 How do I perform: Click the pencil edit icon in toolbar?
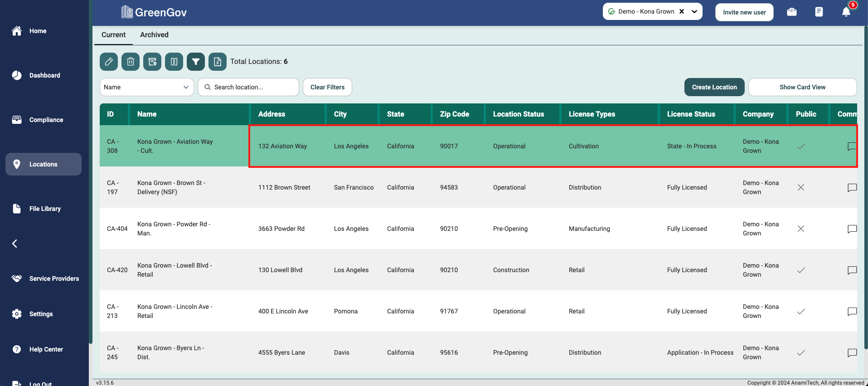(109, 62)
